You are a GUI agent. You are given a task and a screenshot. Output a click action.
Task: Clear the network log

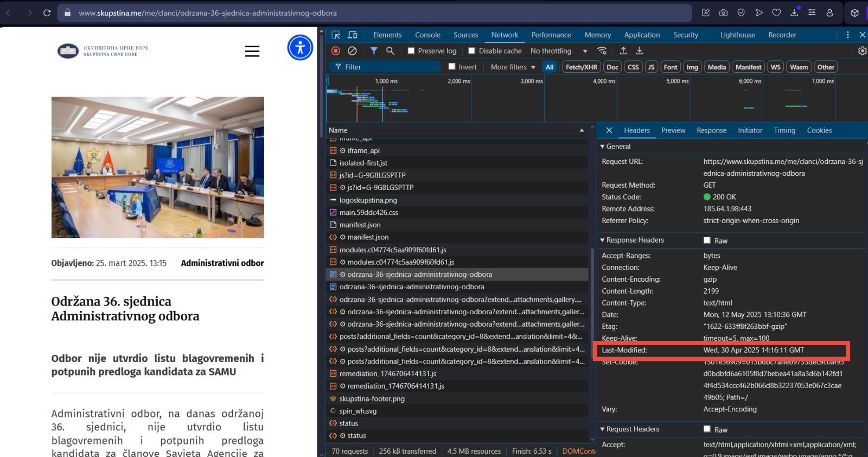coord(352,50)
